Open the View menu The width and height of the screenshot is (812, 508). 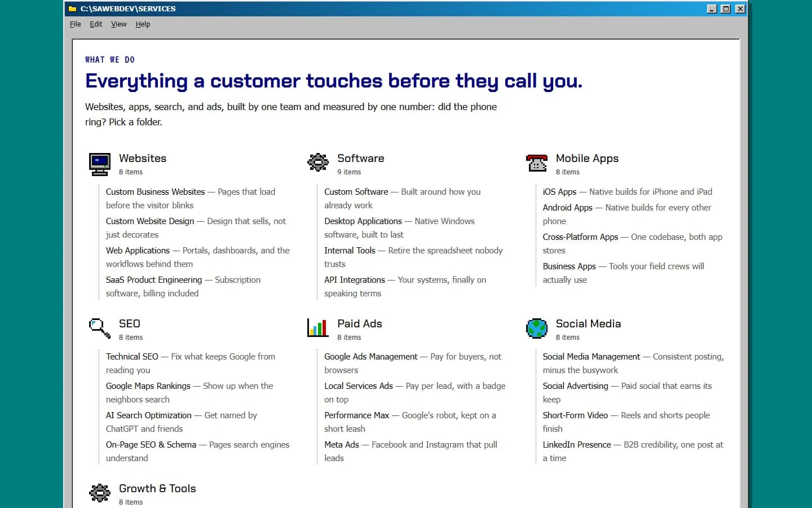pyautogui.click(x=119, y=24)
